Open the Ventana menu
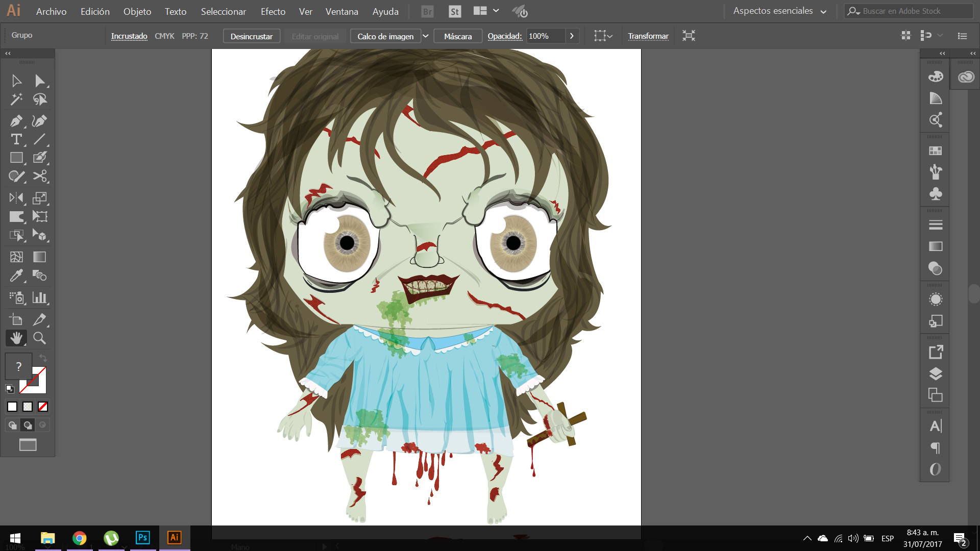Screen dimensions: 980x551 (x=341, y=11)
